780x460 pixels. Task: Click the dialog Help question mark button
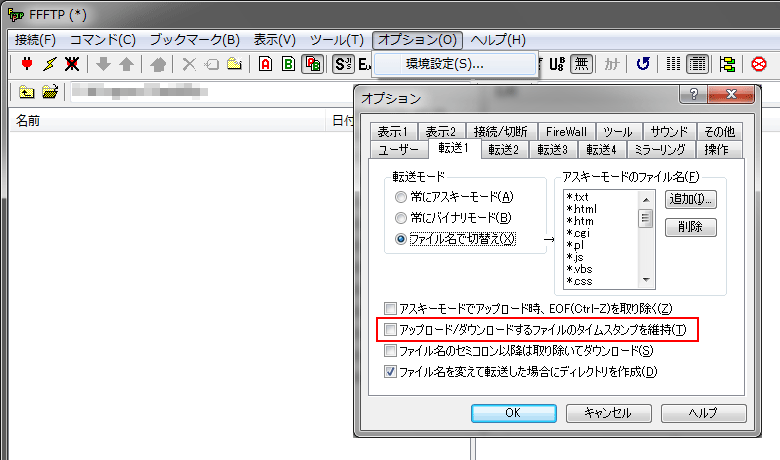tap(693, 94)
